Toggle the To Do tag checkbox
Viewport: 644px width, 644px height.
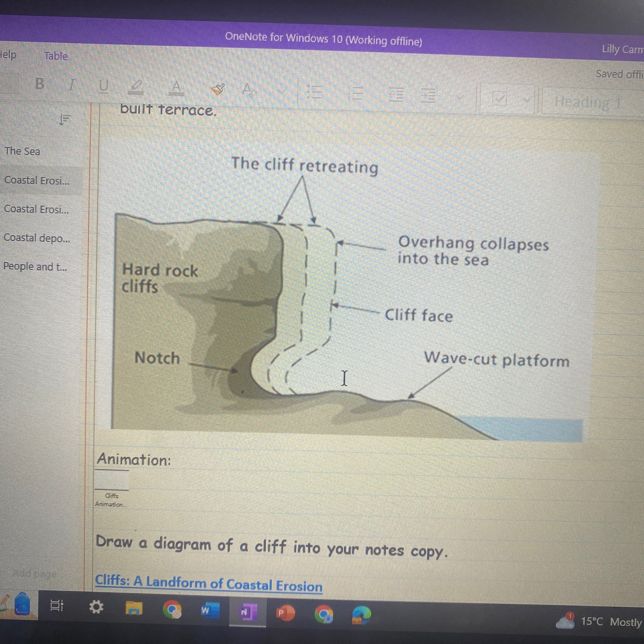tap(500, 98)
